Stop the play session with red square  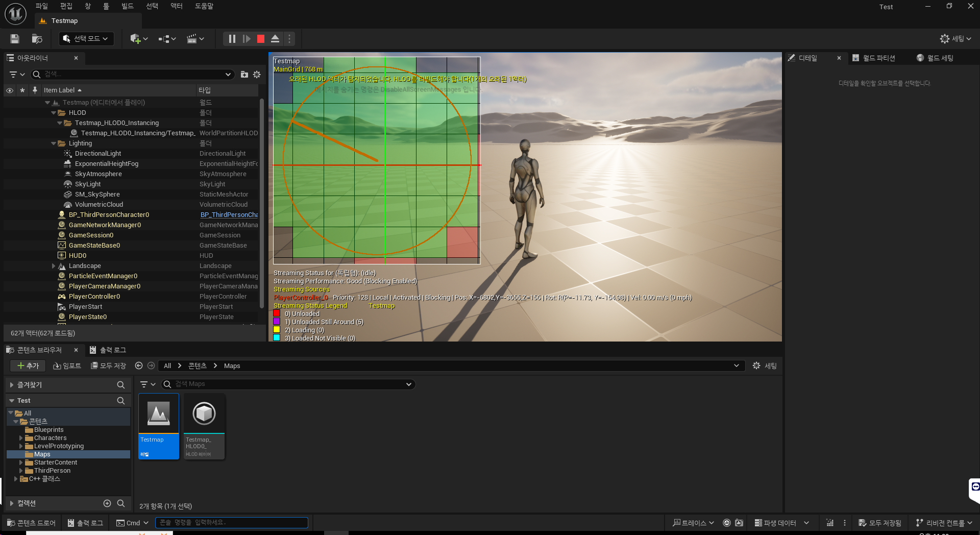(261, 39)
